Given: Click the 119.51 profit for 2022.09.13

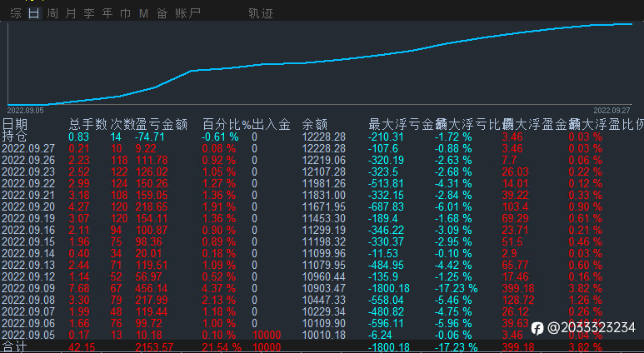Looking at the screenshot, I should [152, 265].
